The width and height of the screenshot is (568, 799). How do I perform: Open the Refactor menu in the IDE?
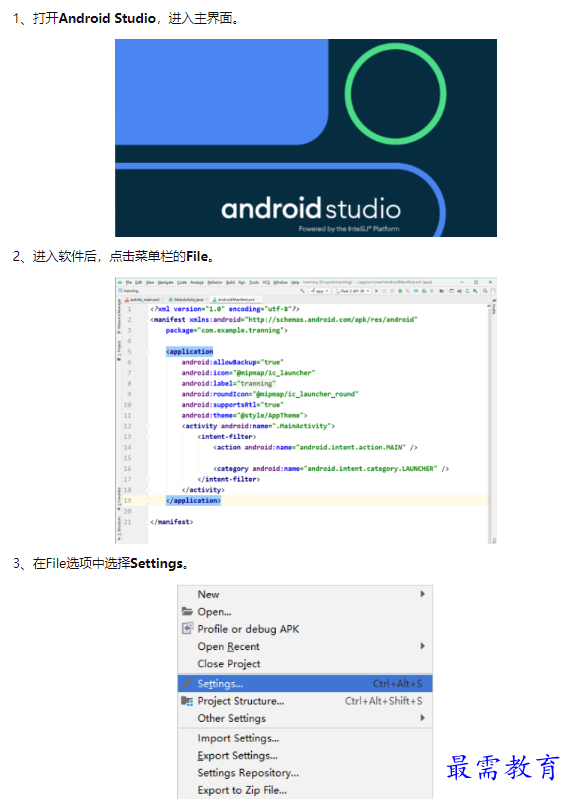click(x=215, y=282)
